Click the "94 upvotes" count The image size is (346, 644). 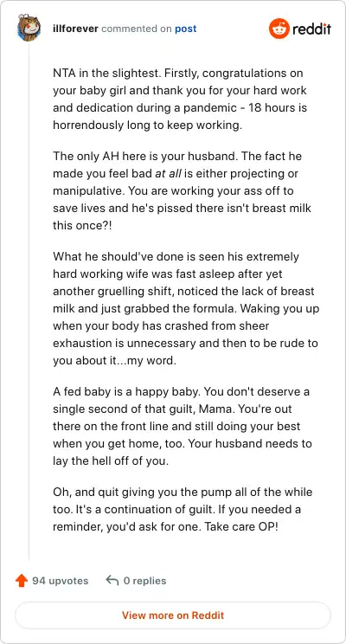[60, 581]
